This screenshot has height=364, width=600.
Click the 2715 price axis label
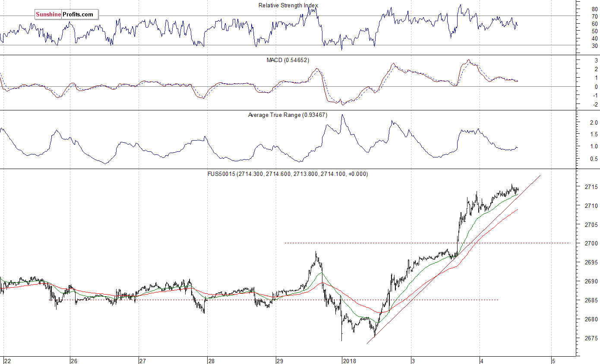[x=592, y=187]
